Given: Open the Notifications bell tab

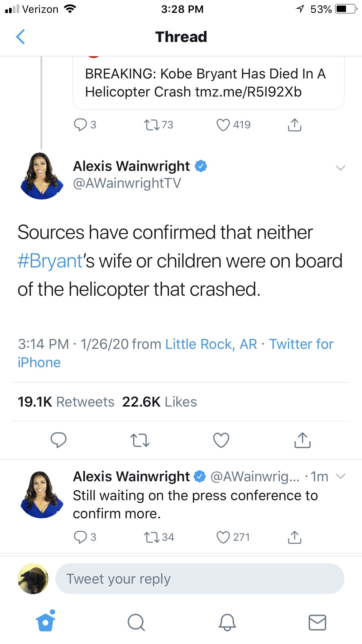Looking at the screenshot, I should click(x=227, y=622).
